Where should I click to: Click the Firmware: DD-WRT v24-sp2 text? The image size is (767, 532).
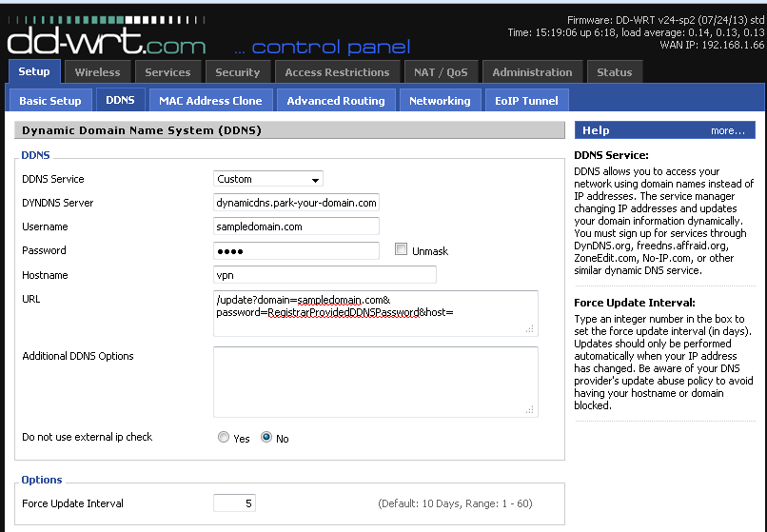pos(665,20)
